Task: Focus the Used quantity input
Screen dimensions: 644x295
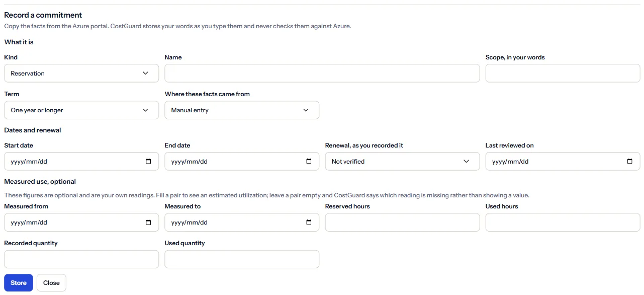Action: (242, 259)
